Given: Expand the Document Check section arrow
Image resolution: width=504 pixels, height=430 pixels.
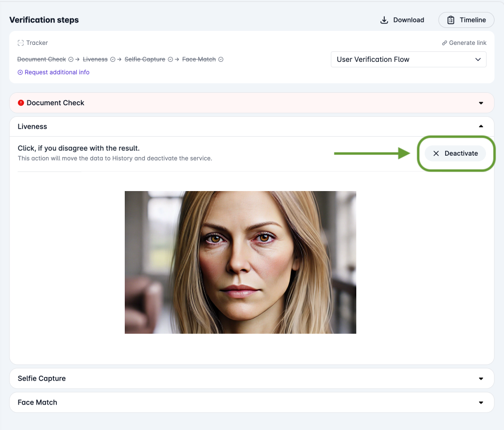Looking at the screenshot, I should pyautogui.click(x=481, y=103).
